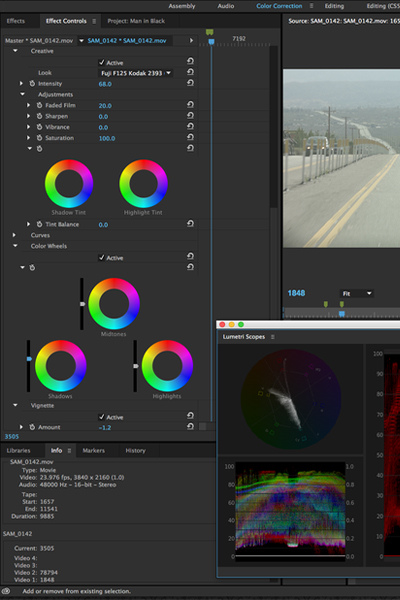The image size is (400, 600).
Task: Click Faded Film value 20.0
Action: click(x=105, y=106)
